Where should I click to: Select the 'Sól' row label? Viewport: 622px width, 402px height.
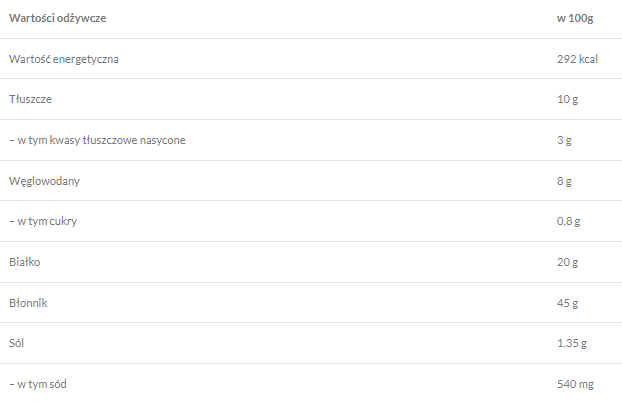click(x=17, y=343)
